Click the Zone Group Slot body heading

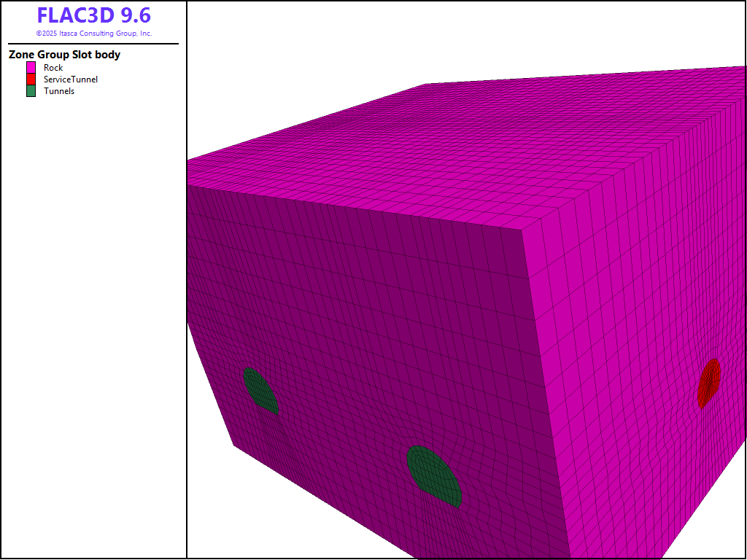[x=64, y=55]
